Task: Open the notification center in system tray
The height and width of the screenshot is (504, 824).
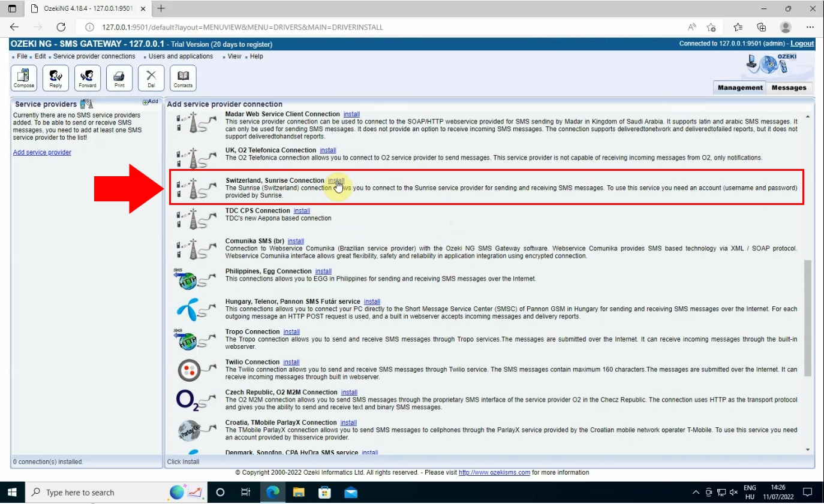Action: click(807, 492)
